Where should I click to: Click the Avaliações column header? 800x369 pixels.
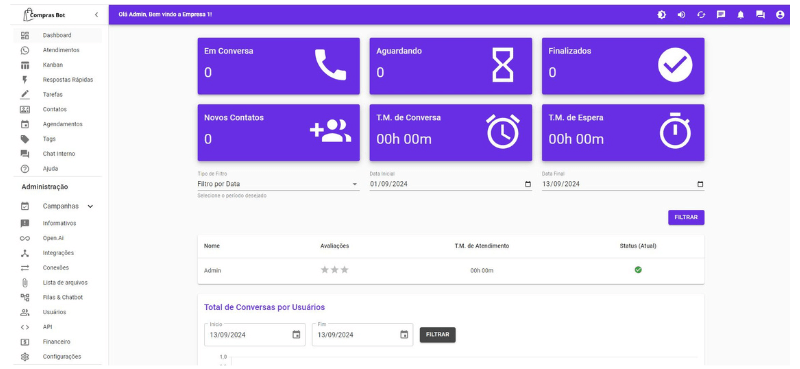pos(335,246)
